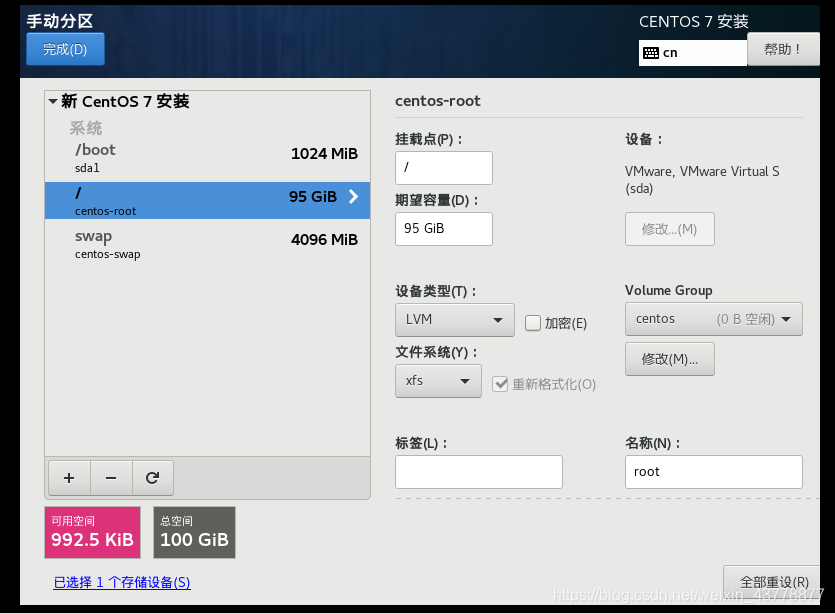This screenshot has width=835, height=614.
Task: Click the 可用空间 992.5 KiB pink box
Action: pos(93,533)
